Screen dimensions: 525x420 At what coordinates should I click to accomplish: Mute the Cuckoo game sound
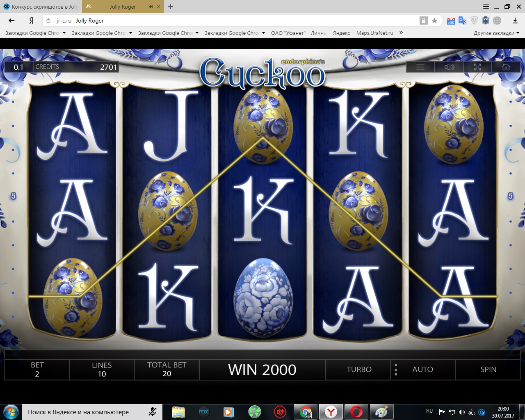click(x=449, y=67)
